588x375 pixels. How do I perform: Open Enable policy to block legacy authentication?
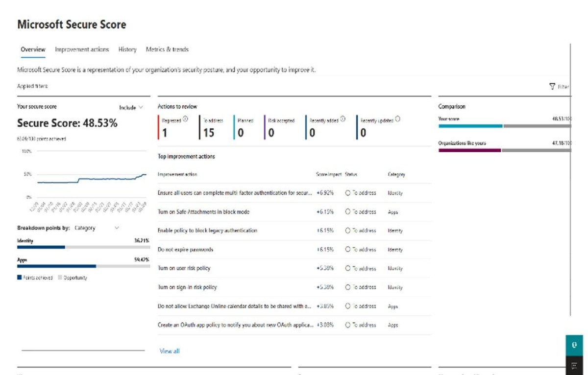tap(207, 231)
